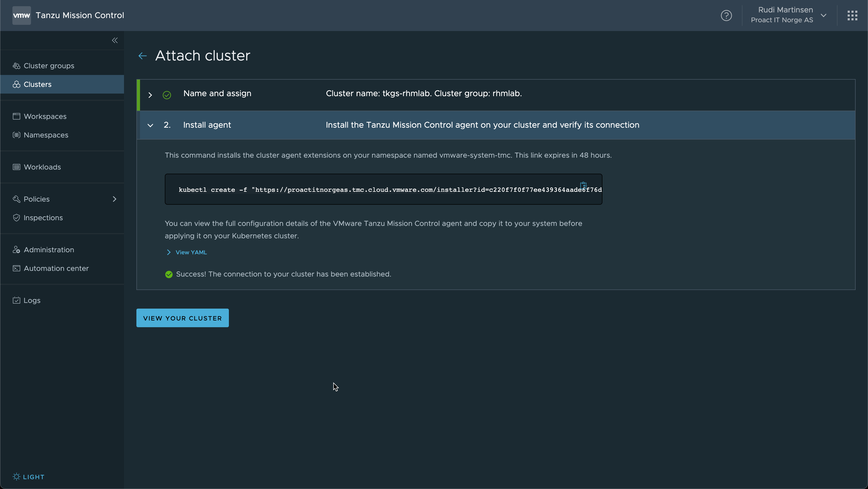Toggle the LIGHT mode switch
Screen dimensions: 868x489
[x=28, y=477]
